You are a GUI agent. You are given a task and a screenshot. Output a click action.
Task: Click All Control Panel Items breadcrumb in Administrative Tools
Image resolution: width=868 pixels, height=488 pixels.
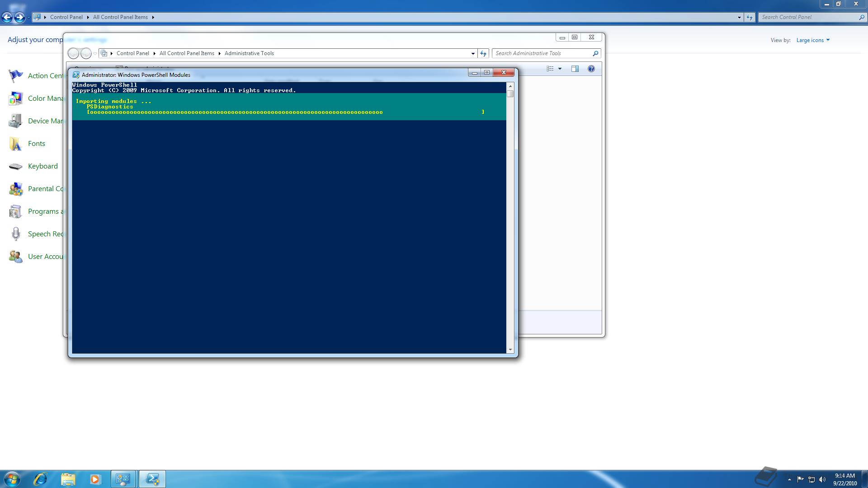(x=187, y=53)
